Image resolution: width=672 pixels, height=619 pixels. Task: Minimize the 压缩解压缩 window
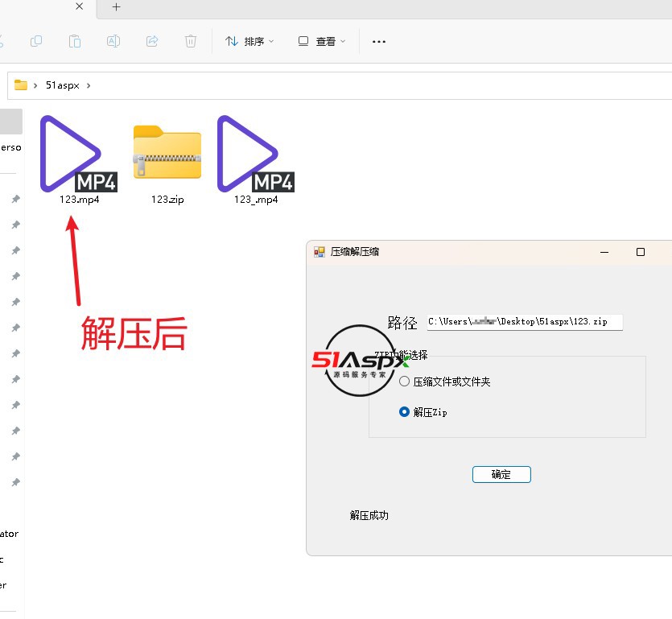(604, 252)
